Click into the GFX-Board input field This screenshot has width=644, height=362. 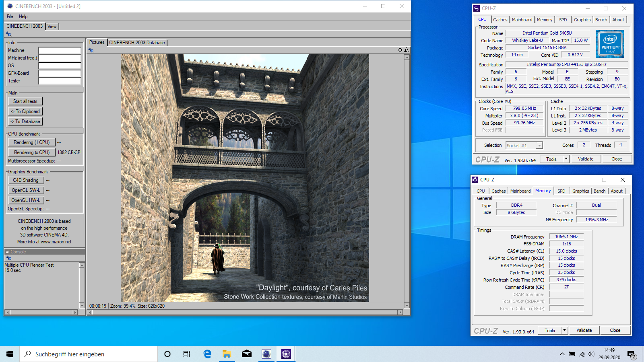(x=60, y=74)
